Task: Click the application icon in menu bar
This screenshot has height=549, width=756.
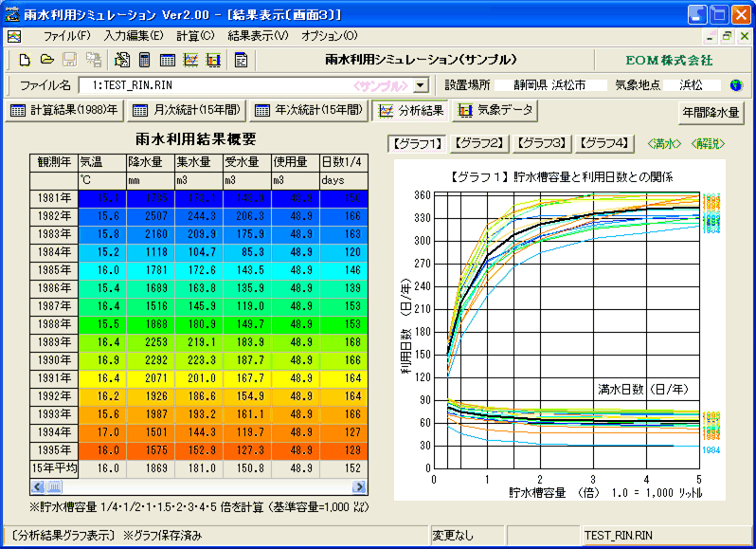Action: [x=14, y=36]
